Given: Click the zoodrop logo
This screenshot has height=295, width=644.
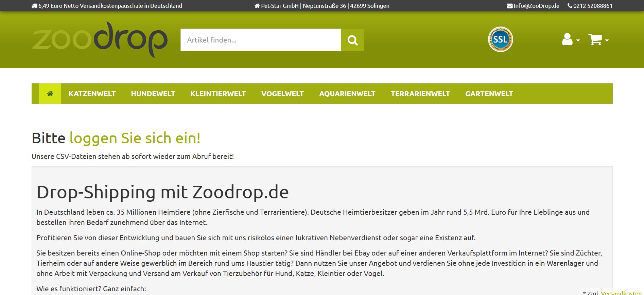Looking at the screenshot, I should [100, 39].
